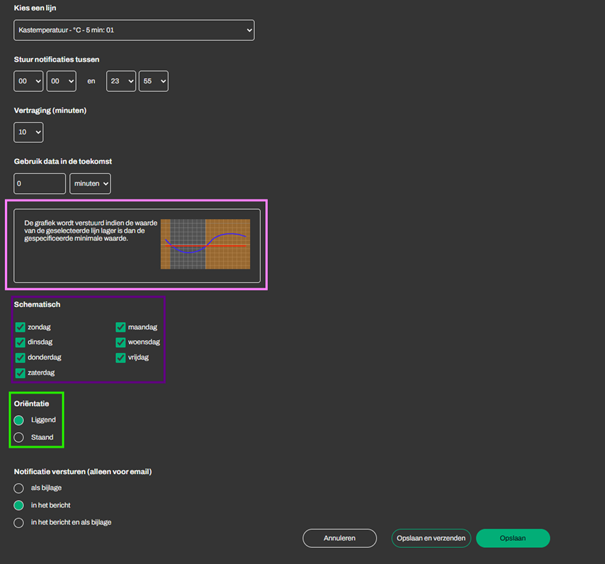
Task: Click the 'Opslaan en verzenden' button
Action: pyautogui.click(x=431, y=538)
